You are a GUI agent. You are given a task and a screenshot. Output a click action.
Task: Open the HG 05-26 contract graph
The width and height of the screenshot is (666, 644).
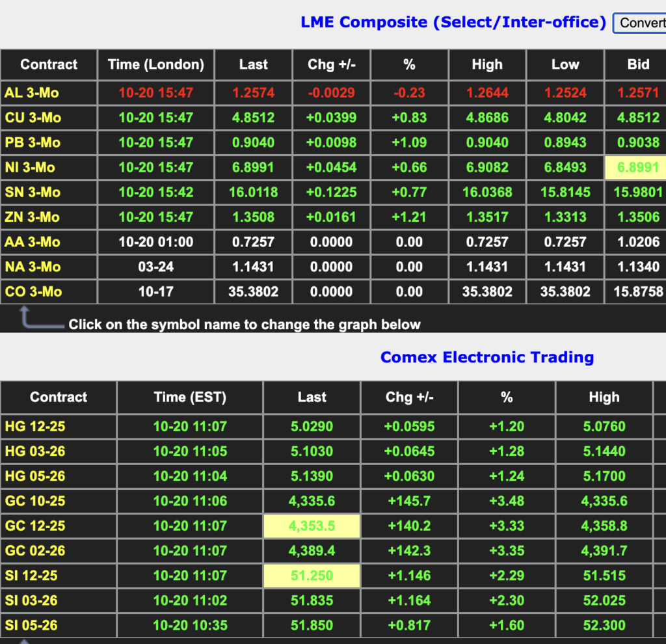pyautogui.click(x=35, y=476)
